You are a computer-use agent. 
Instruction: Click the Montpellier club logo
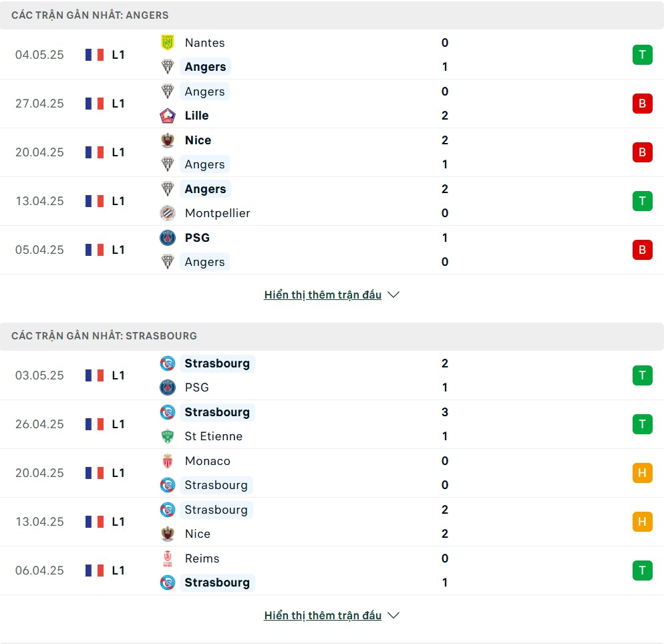(168, 213)
